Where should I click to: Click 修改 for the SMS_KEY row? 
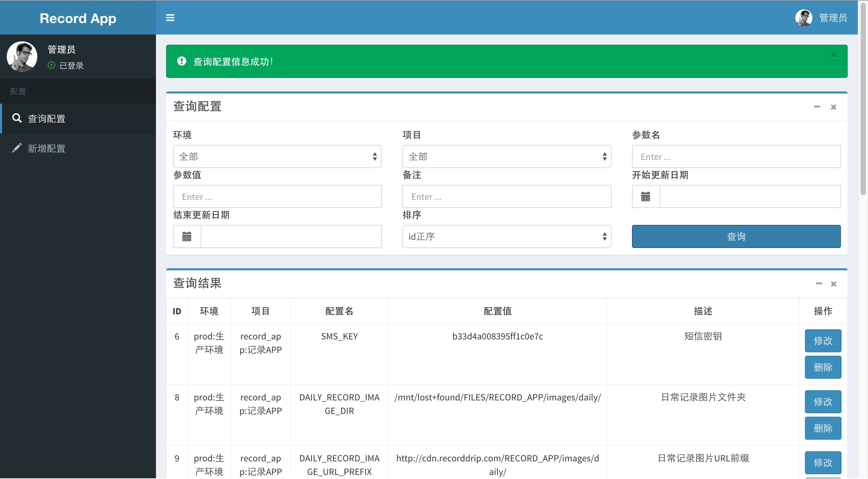coord(823,341)
